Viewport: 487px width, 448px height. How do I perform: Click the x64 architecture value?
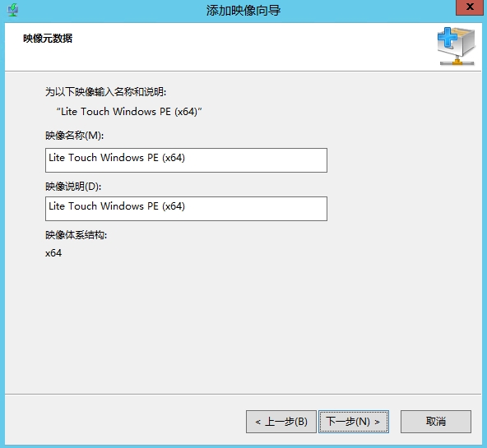point(53,253)
